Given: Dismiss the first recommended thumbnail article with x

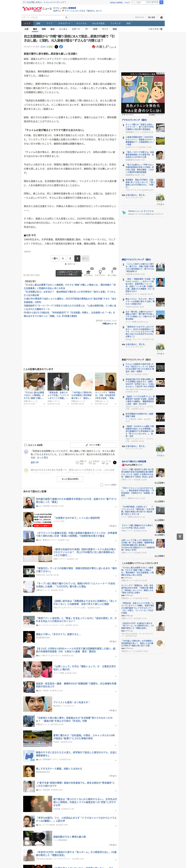Looking at the screenshot, I should pyautogui.click(x=44, y=404).
